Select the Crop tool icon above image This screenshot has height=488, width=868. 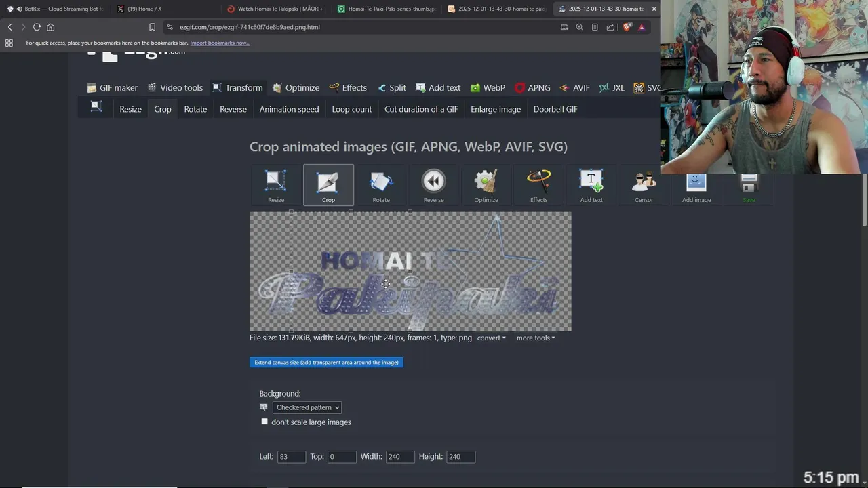pyautogui.click(x=328, y=185)
